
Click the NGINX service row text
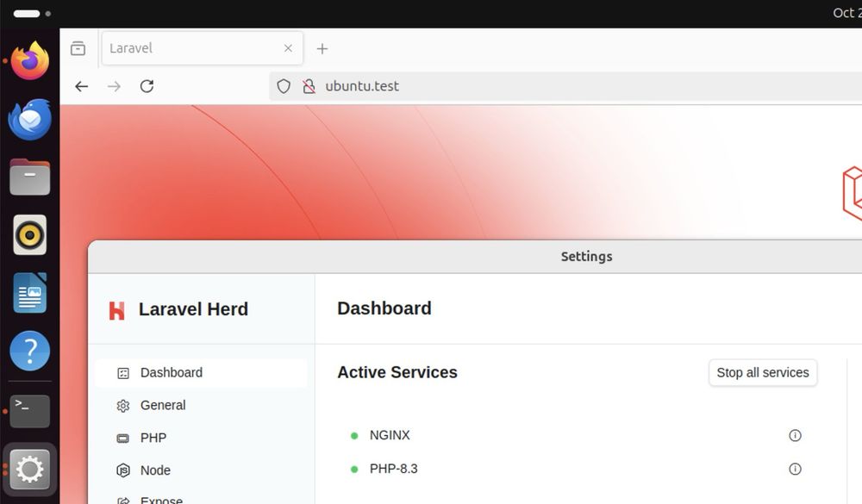point(390,435)
